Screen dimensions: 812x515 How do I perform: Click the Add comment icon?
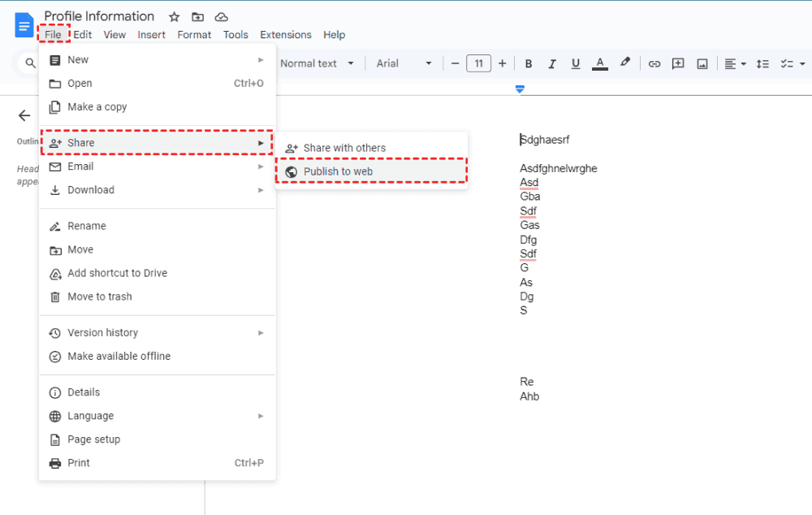pyautogui.click(x=678, y=63)
